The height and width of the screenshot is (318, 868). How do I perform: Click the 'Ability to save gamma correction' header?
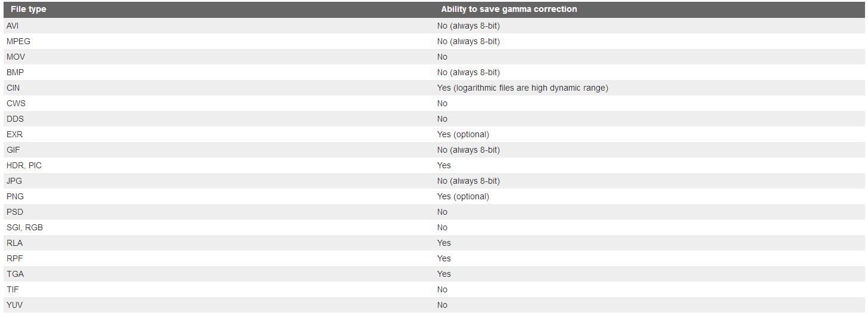[509, 10]
